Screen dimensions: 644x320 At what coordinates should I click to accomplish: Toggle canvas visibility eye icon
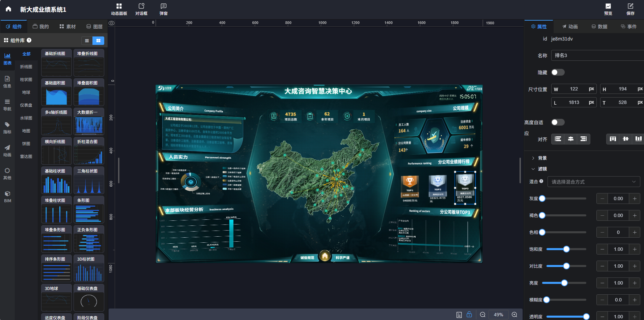point(112,23)
